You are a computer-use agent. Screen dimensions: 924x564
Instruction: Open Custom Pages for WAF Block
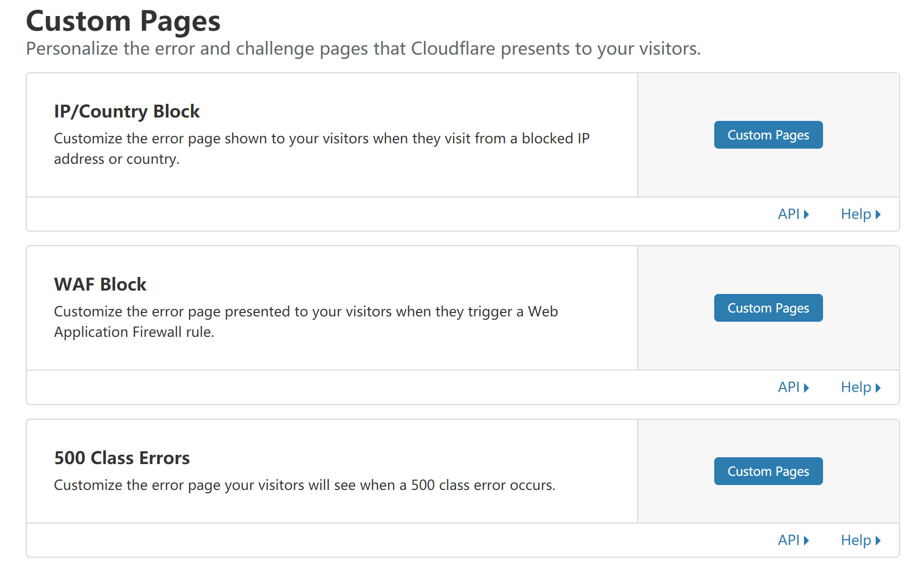point(768,308)
